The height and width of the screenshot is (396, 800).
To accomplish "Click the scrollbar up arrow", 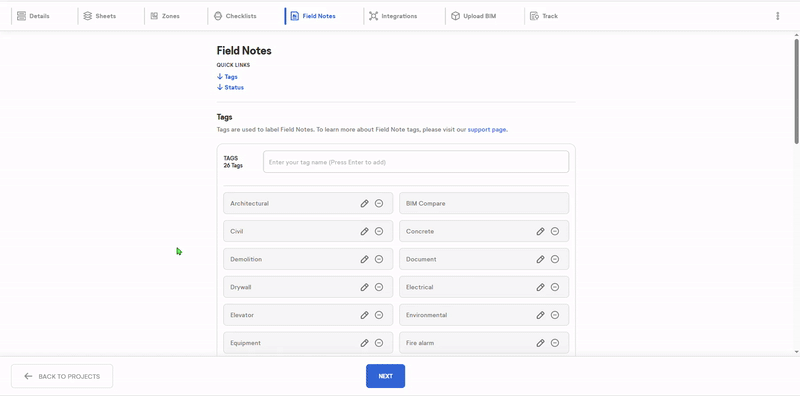I will tap(796, 35).
